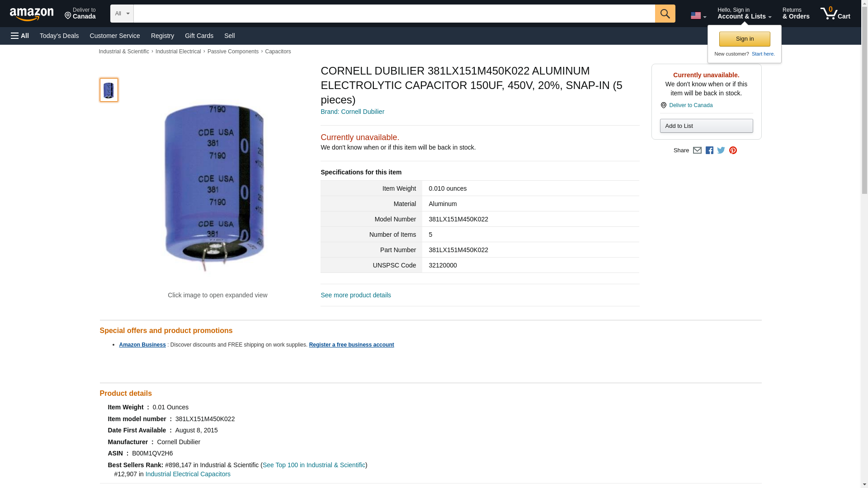Click the magnifying glass search button
The width and height of the screenshot is (868, 488).
(665, 14)
